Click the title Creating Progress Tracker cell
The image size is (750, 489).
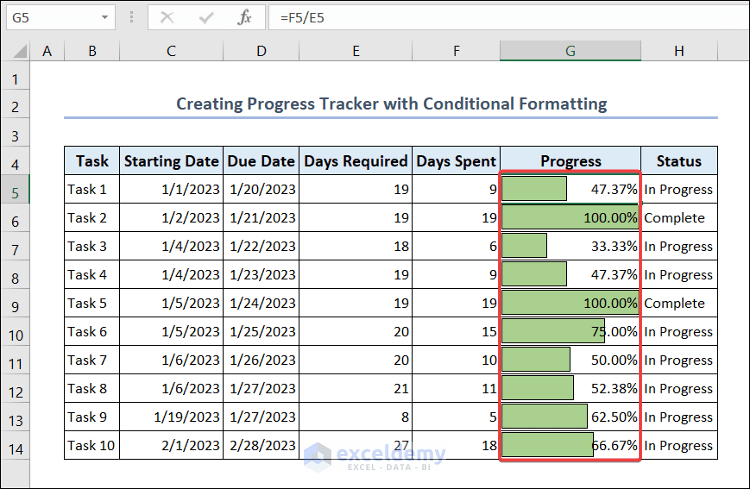[391, 104]
